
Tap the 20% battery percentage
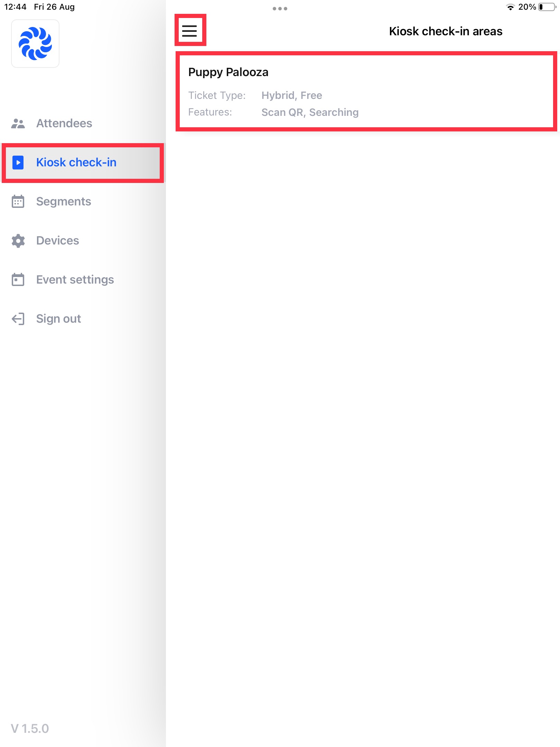527,7
